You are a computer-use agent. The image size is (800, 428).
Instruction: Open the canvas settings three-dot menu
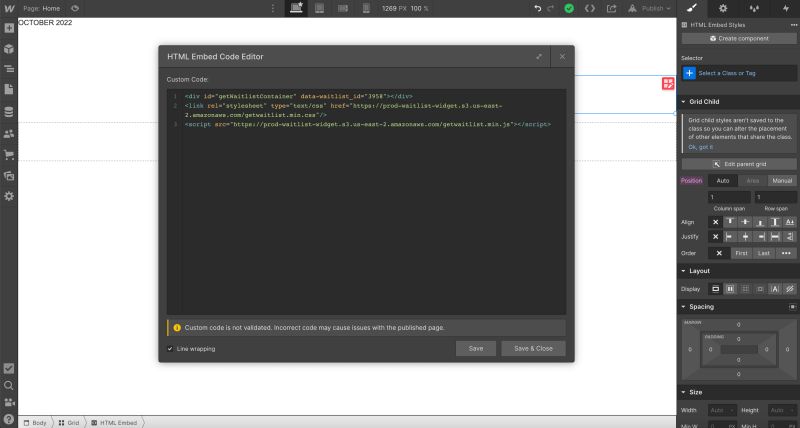coord(272,9)
